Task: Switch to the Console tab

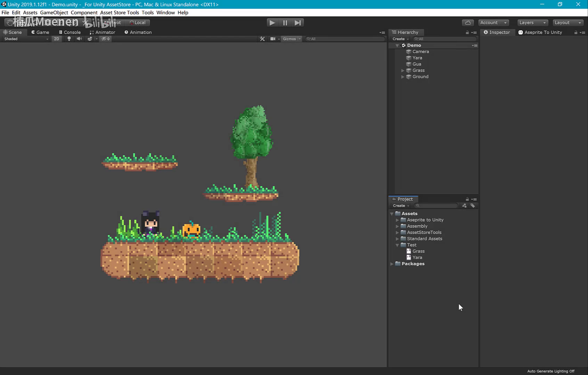Action: (70, 32)
